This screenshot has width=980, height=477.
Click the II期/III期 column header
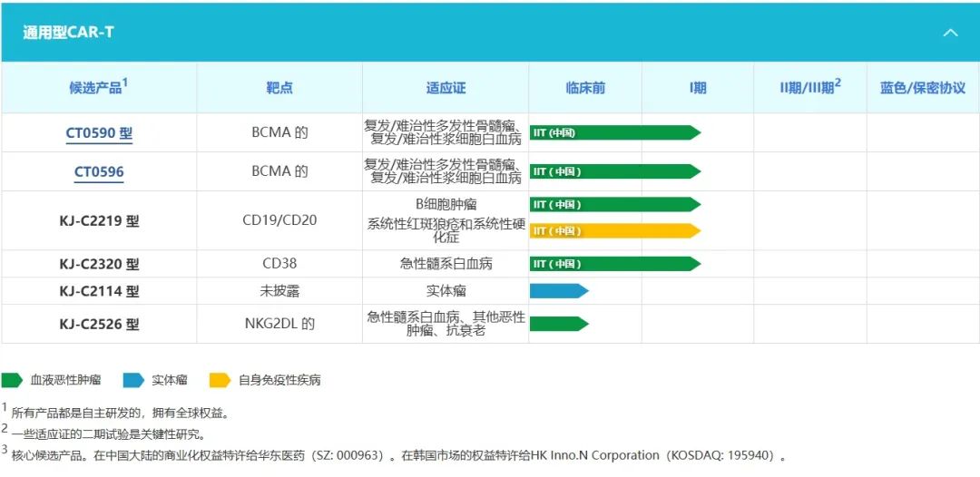(x=809, y=87)
